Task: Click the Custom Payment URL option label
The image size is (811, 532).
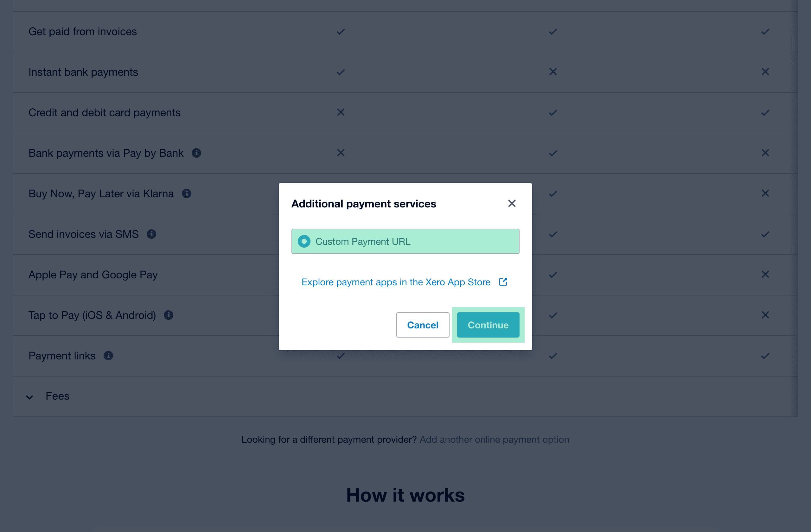Action: pos(362,242)
